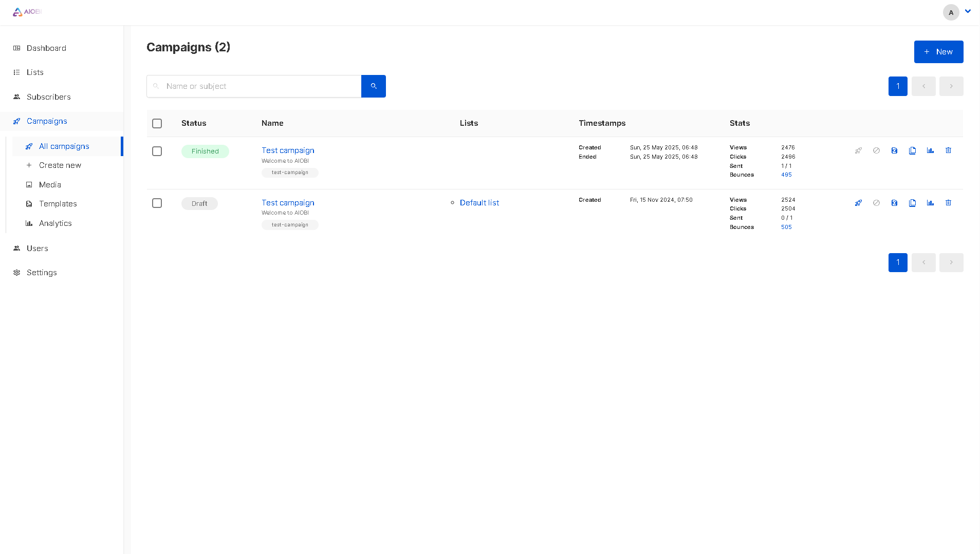The height and width of the screenshot is (554, 980).
Task: Go to the Subscribers section
Action: click(x=49, y=97)
